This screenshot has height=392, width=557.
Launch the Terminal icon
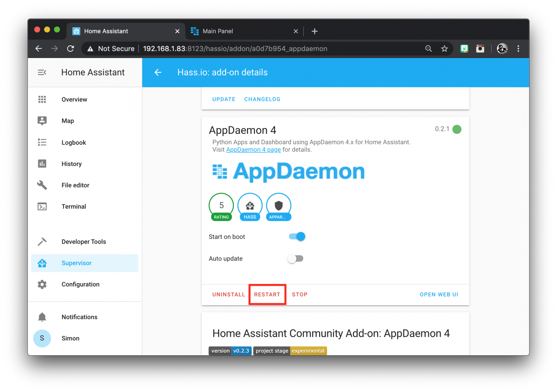click(x=42, y=206)
